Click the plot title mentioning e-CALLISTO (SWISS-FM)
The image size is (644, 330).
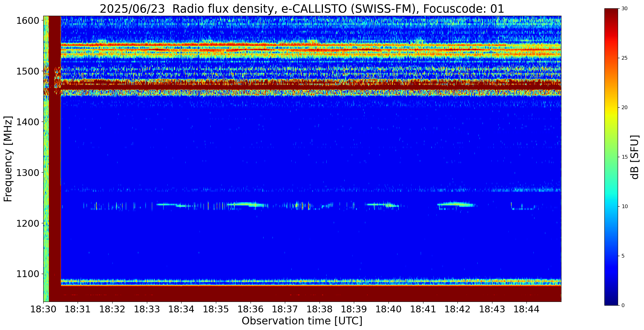click(302, 9)
